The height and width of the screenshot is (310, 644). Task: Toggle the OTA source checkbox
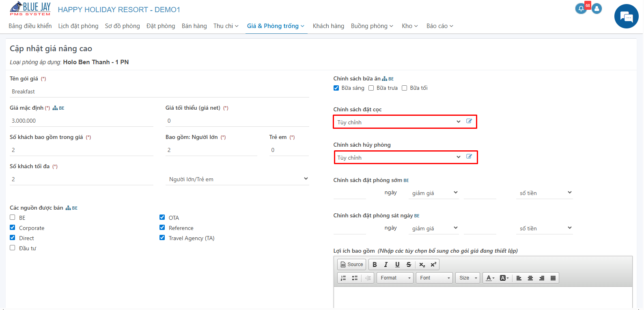(x=162, y=217)
